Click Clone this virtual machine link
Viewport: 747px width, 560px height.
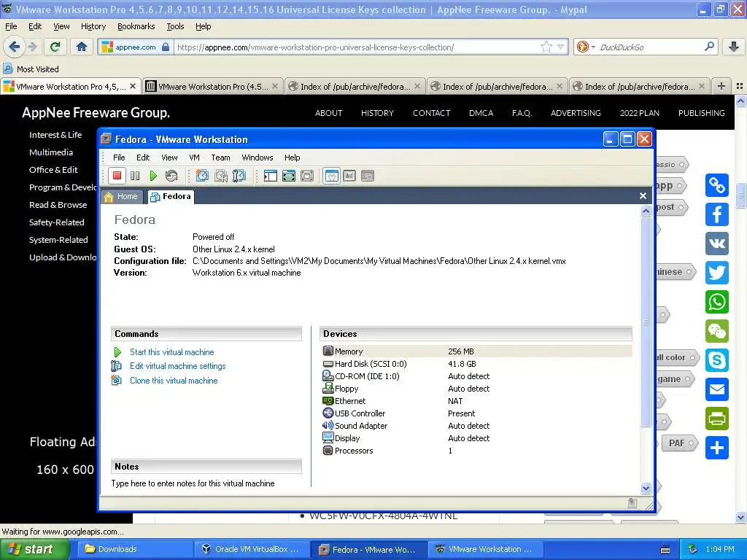(174, 381)
